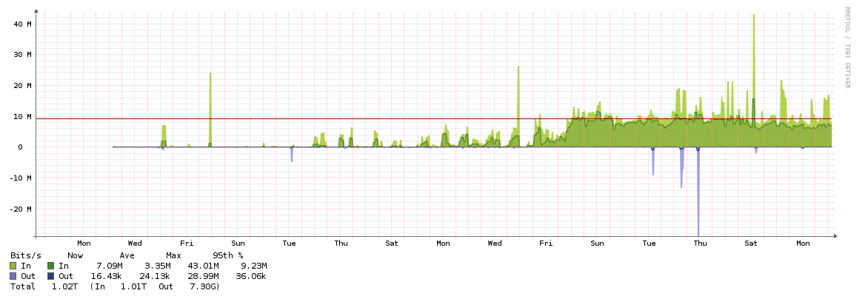This screenshot has width=868, height=299.
Task: Click the -20 M y-axis label
Action: 20,209
